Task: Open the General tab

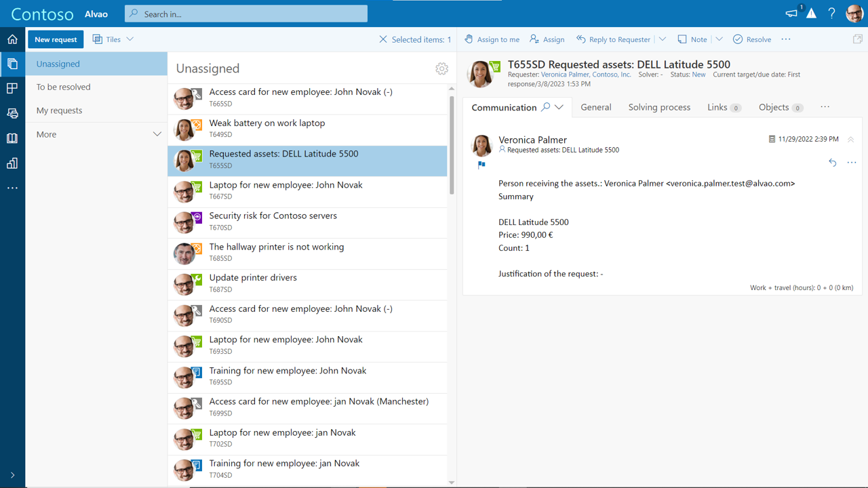Action: point(596,107)
